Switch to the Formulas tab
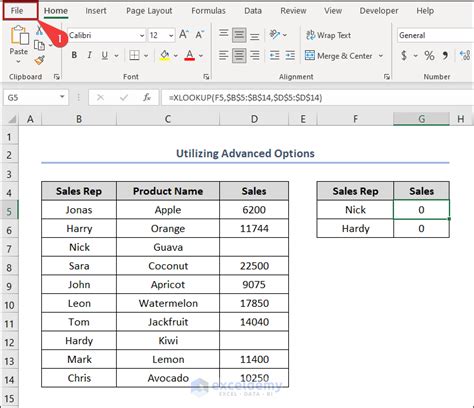474x408 pixels. (208, 11)
